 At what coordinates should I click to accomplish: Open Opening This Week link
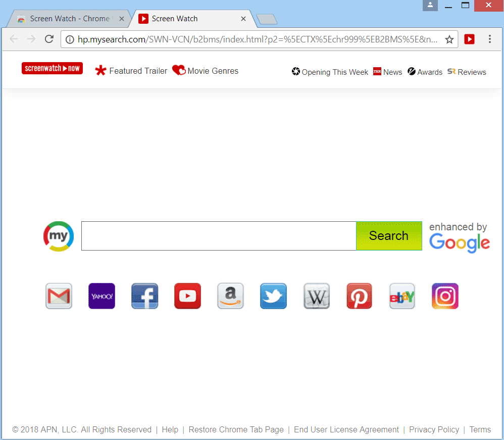(330, 72)
